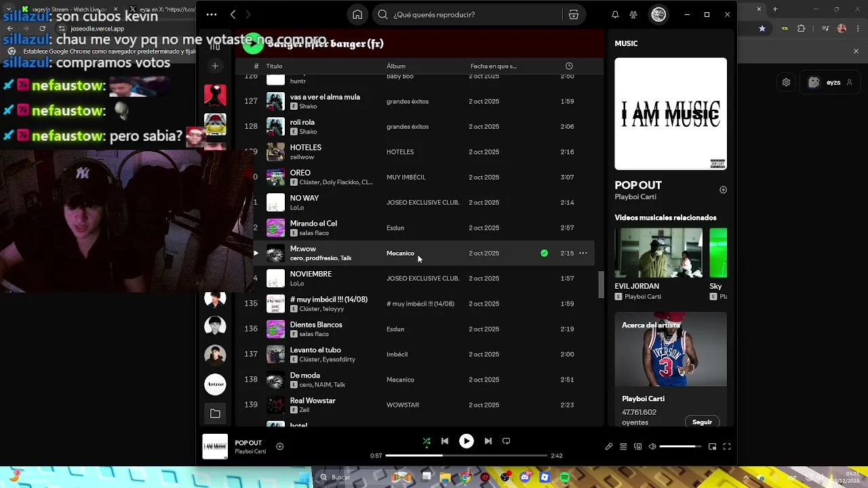Image resolution: width=868 pixels, height=488 pixels.
Task: Open the Browse icon in search bar
Action: tap(574, 14)
